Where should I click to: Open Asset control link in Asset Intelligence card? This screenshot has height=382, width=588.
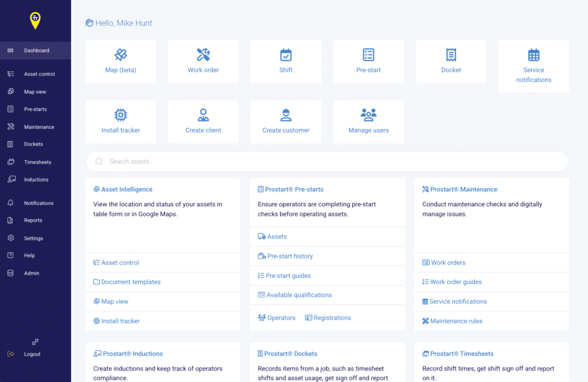(116, 263)
